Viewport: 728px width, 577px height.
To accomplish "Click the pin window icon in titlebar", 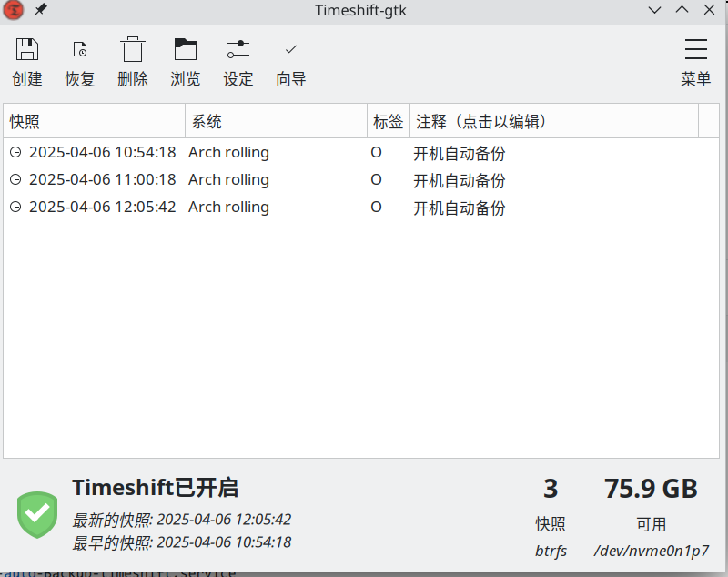I will click(x=41, y=9).
